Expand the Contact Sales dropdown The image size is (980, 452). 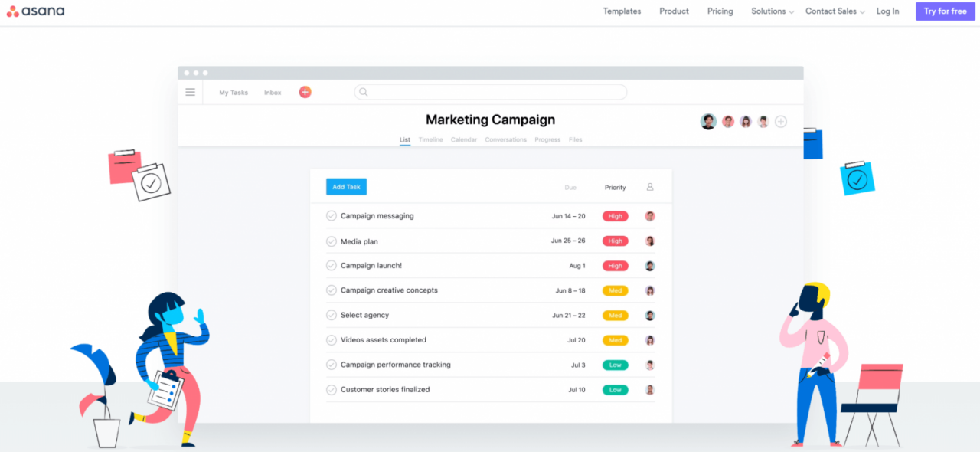[830, 11]
